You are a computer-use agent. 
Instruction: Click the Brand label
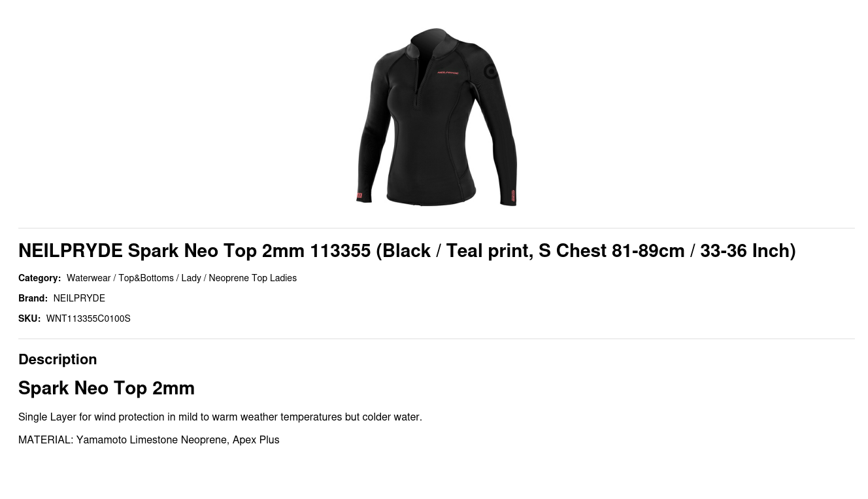click(x=33, y=298)
